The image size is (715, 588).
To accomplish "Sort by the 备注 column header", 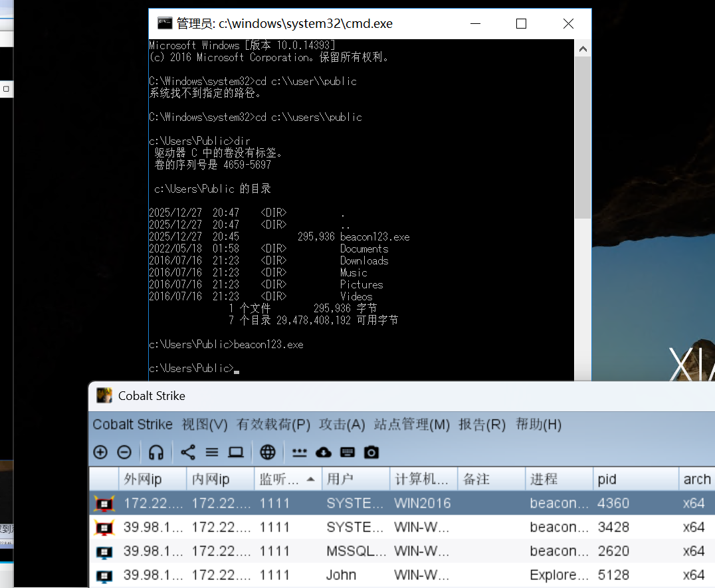I will (491, 479).
